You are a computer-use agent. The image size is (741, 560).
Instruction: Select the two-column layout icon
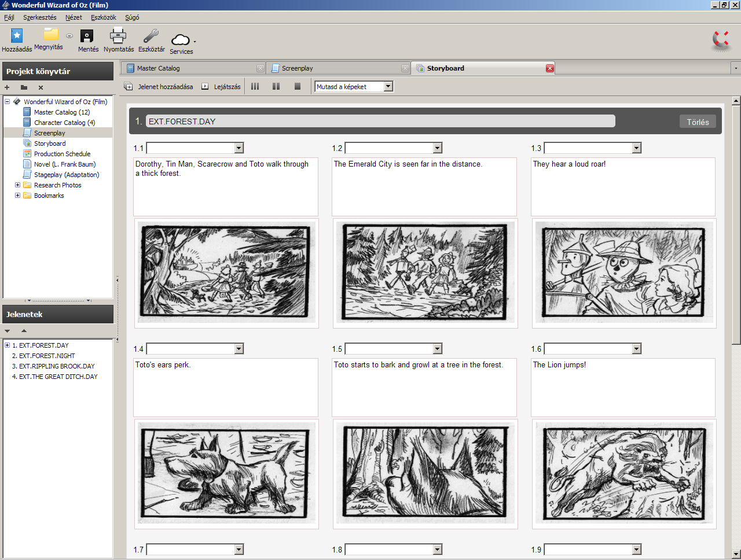click(x=276, y=86)
